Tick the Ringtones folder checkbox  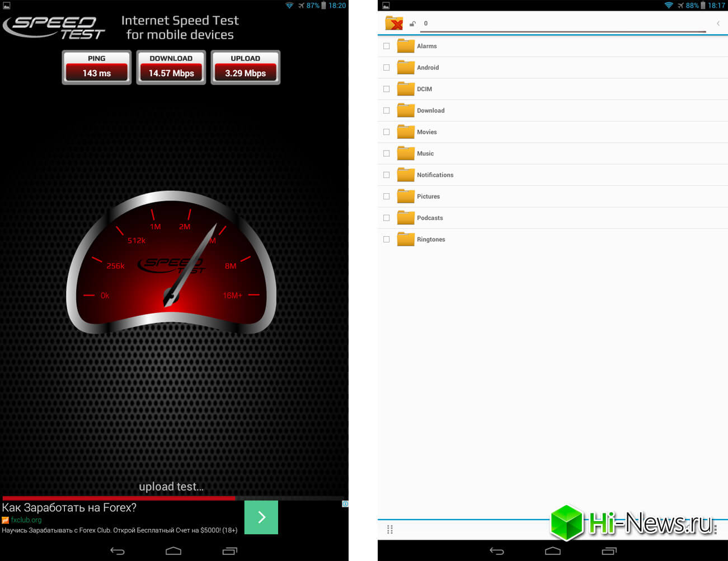(x=386, y=239)
